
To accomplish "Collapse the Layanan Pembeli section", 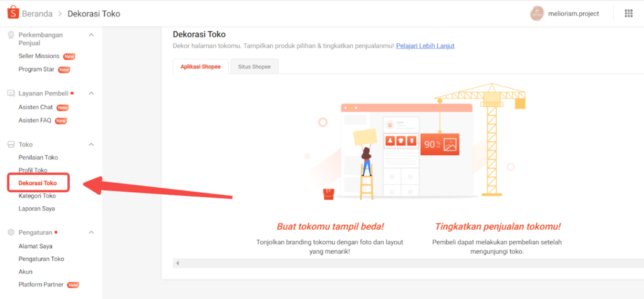I will (x=91, y=93).
